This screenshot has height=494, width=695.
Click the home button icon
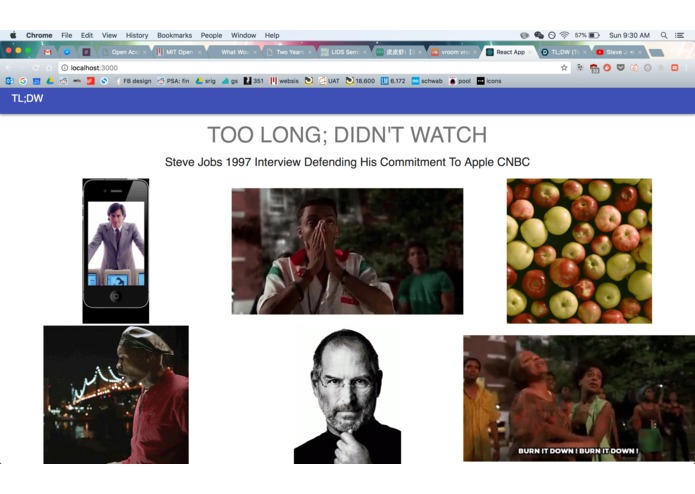(x=49, y=67)
